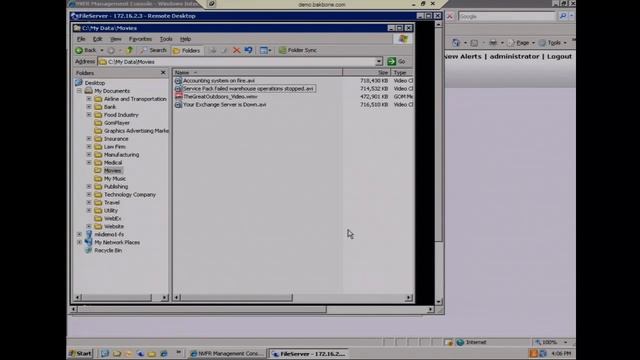Select Graphics Advertising Marketing folder
This screenshot has height=360, width=640.
pyautogui.click(x=136, y=131)
